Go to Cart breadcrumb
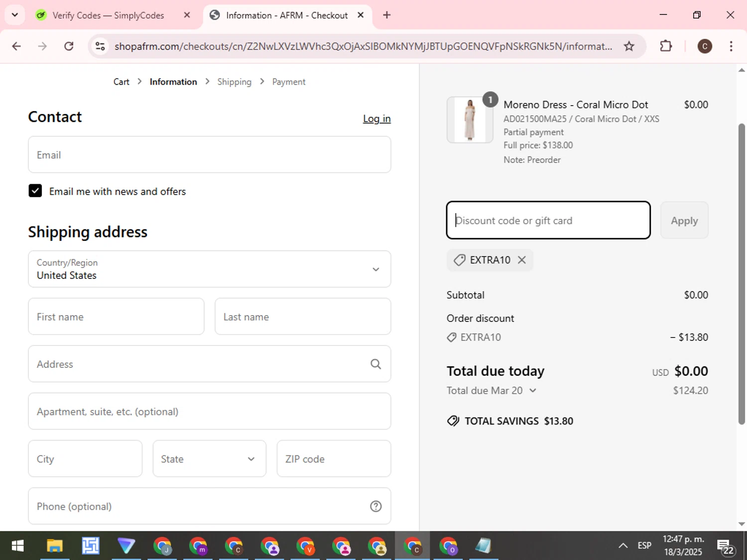This screenshot has height=560, width=747. (x=121, y=82)
